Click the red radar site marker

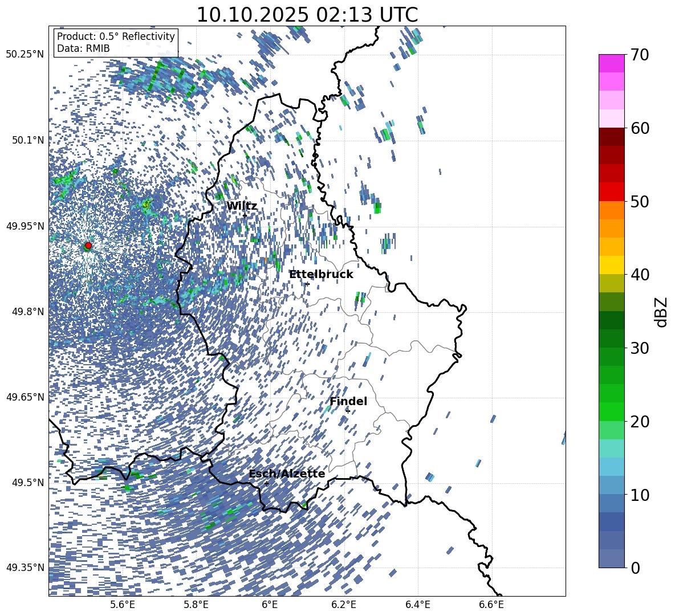[88, 246]
